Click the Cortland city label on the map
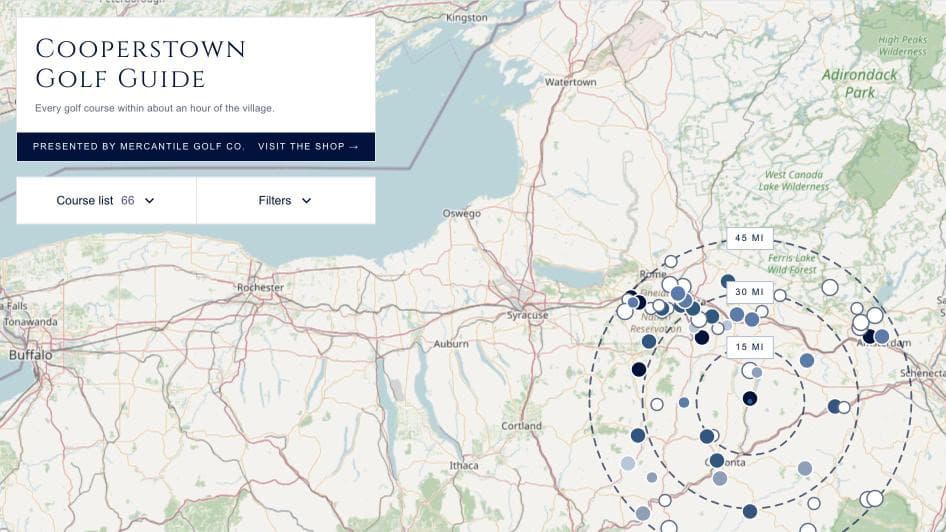Screen dimensions: 946x532 pos(521,426)
